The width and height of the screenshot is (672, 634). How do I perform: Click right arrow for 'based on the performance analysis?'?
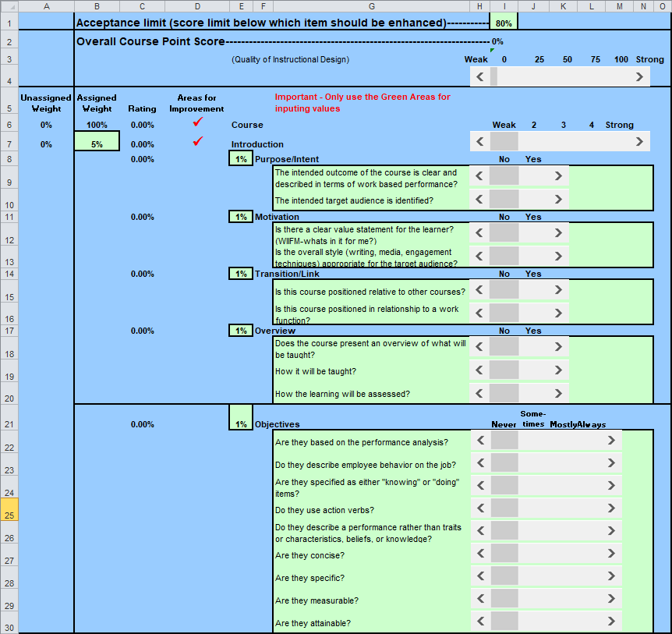pos(611,441)
